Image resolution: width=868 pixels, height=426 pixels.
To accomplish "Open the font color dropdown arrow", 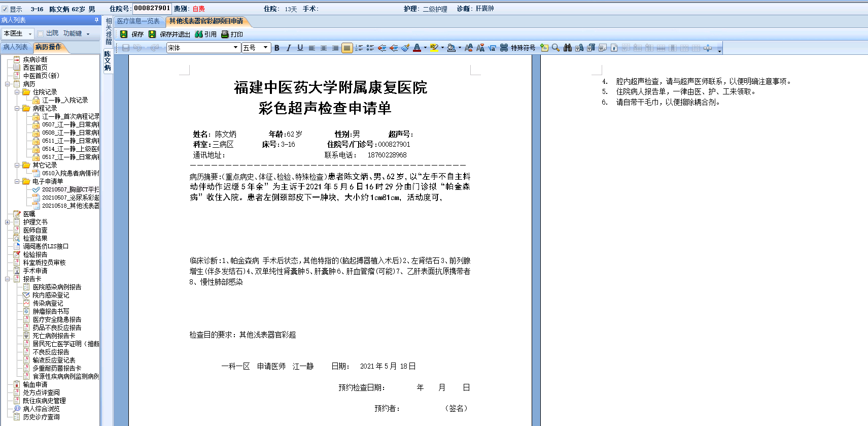I will pyautogui.click(x=425, y=48).
